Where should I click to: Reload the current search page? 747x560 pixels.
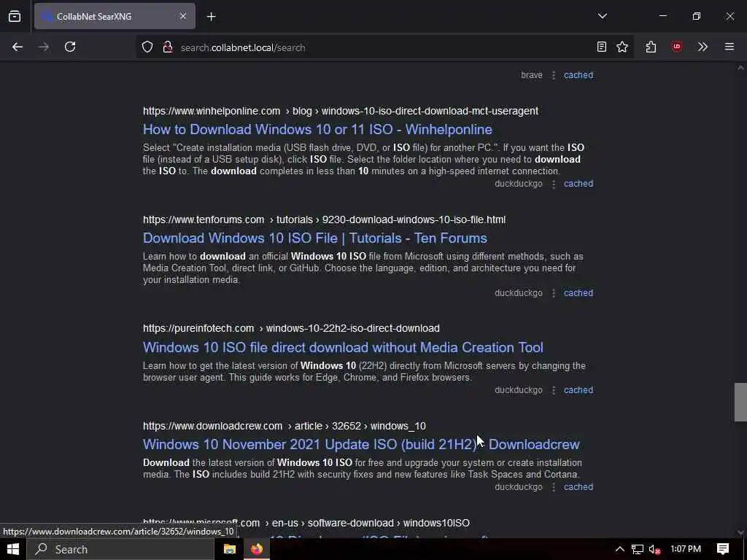tap(70, 47)
